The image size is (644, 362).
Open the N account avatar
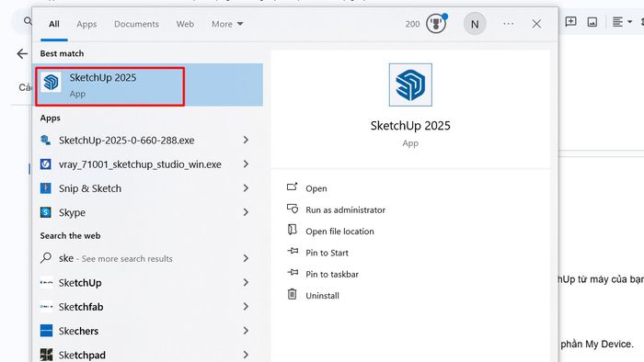pos(475,24)
